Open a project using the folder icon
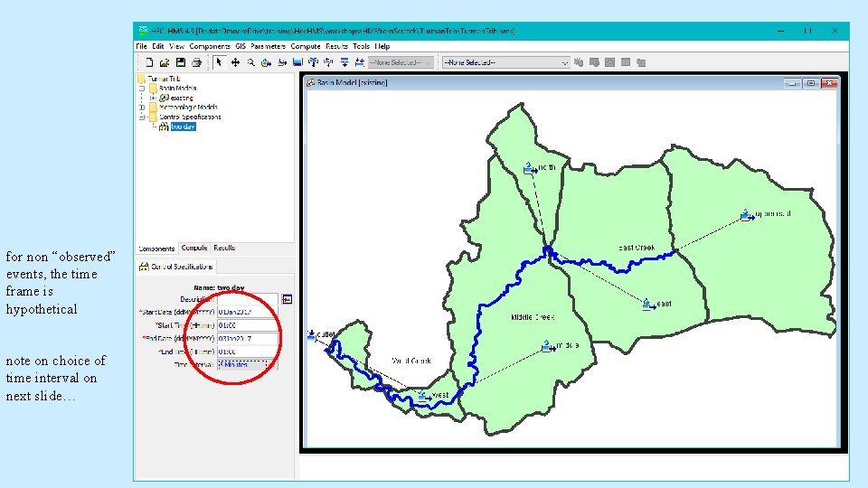 pyautogui.click(x=165, y=62)
